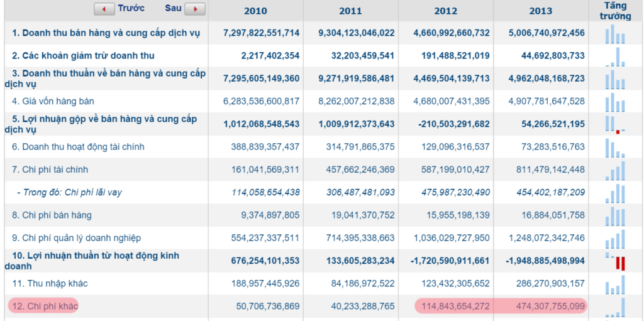
Task: Click the Tăng trưởng column header
Action: (615, 11)
